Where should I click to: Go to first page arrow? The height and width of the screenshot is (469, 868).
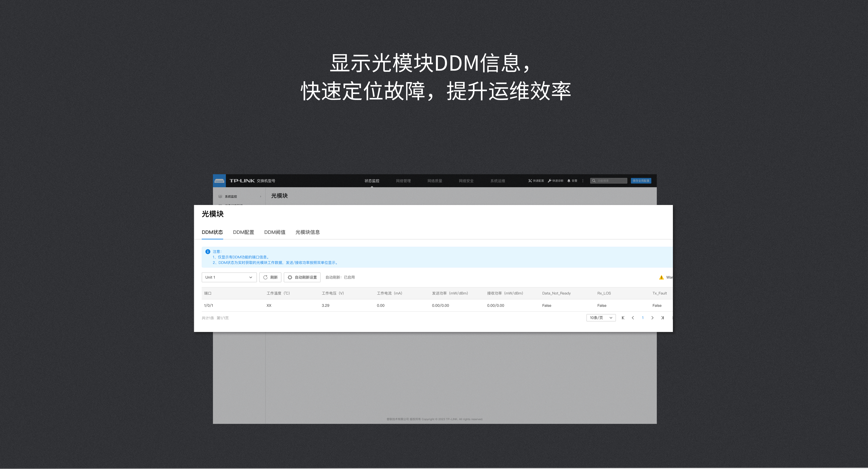coord(623,318)
